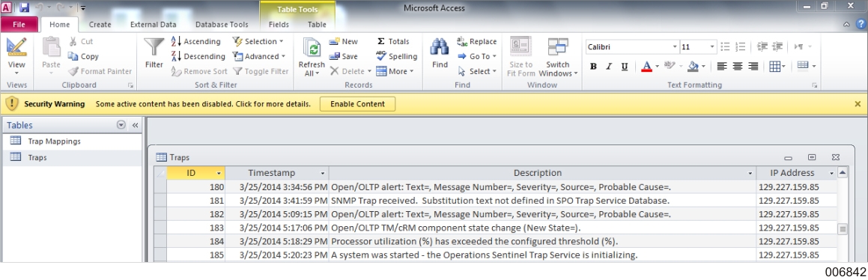This screenshot has width=868, height=280.
Task: Open the ID column header dropdown arrow
Action: [219, 173]
